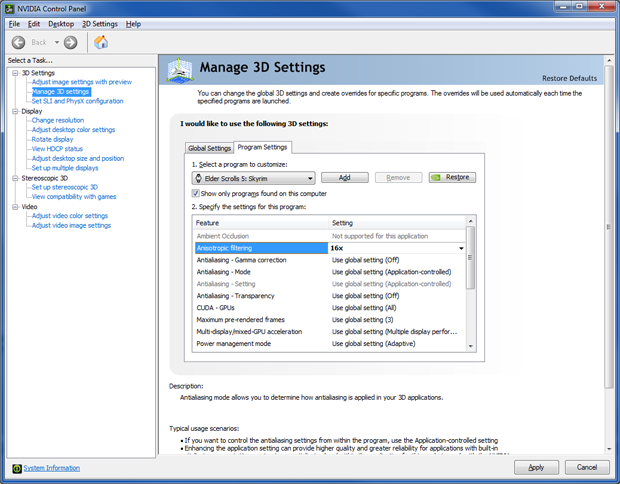The width and height of the screenshot is (620, 484).
Task: Open View compatibility with games
Action: [x=74, y=197]
